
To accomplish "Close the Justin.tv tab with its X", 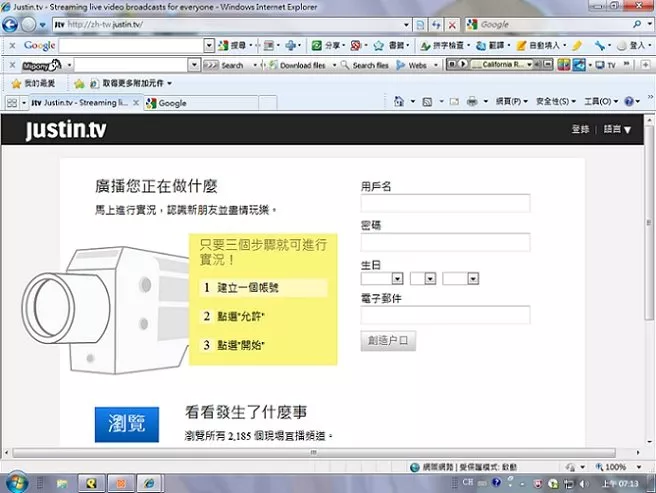I will click(x=136, y=103).
